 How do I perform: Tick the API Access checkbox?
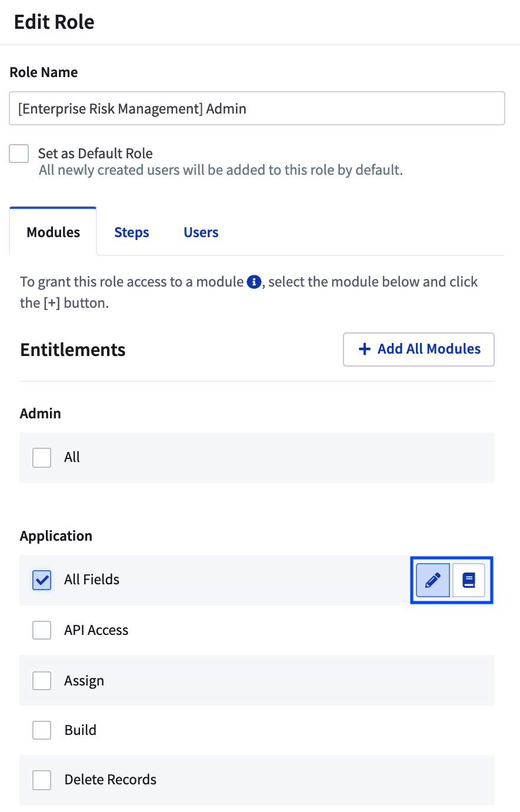coord(42,630)
